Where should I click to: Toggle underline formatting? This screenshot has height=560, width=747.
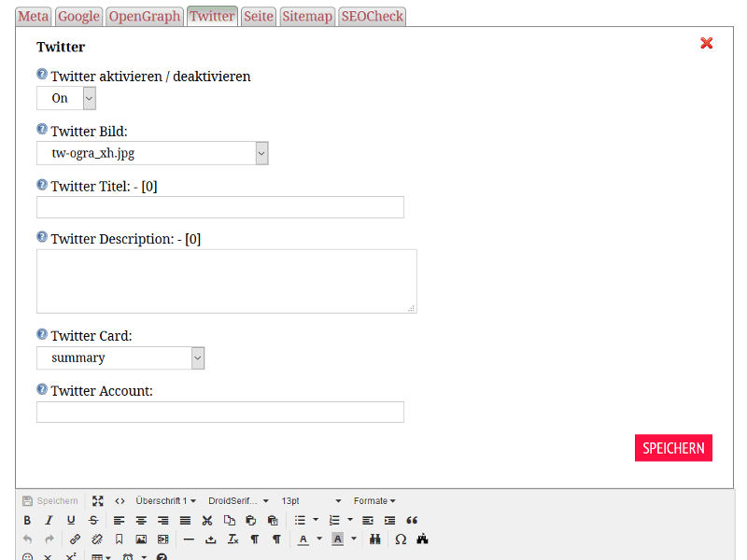point(71,521)
